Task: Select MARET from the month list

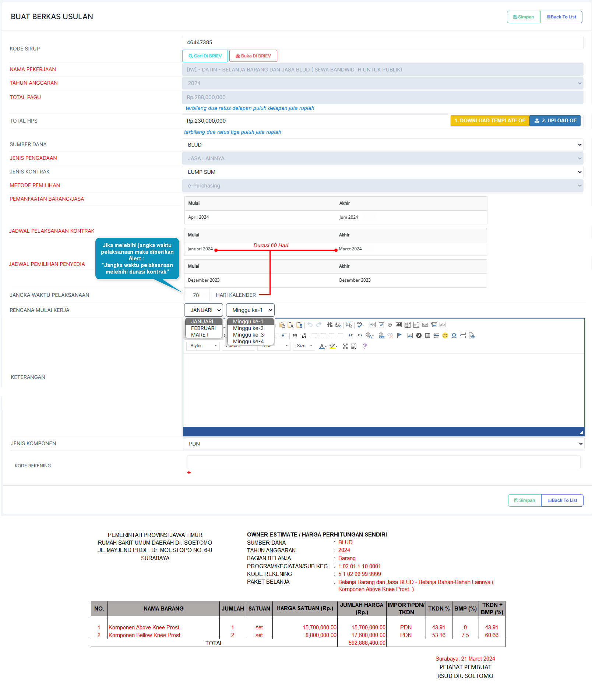Action: pos(200,335)
